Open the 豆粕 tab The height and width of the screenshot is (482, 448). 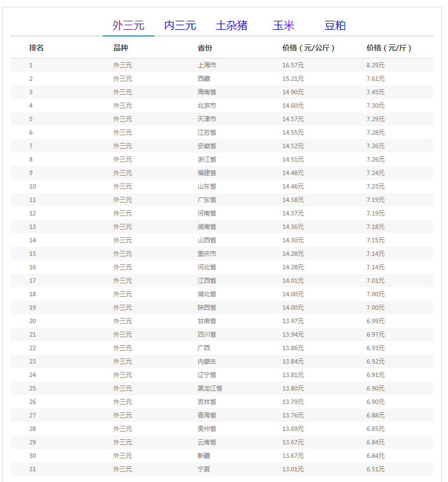coord(335,25)
